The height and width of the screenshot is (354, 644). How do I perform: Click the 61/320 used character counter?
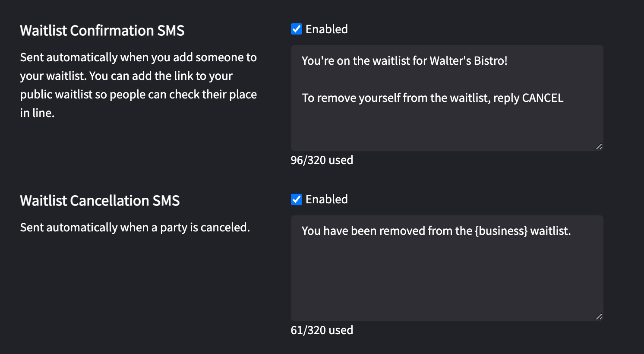click(x=322, y=330)
